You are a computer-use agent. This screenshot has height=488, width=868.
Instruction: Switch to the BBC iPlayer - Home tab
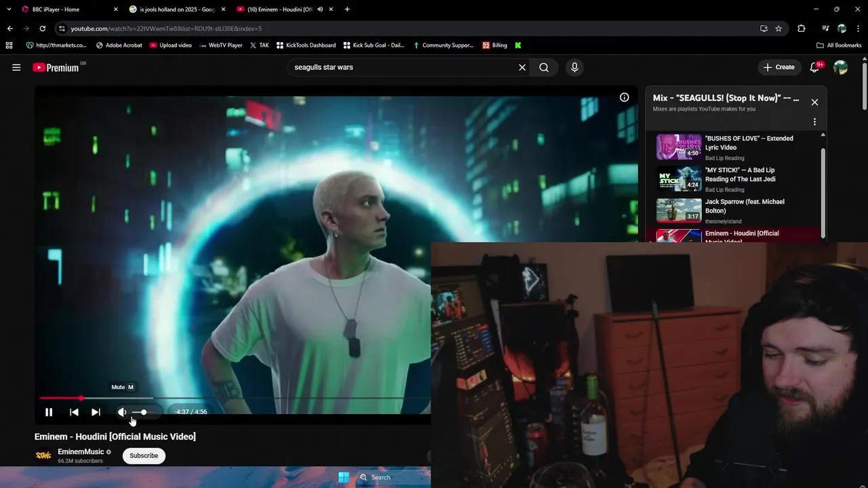coord(68,9)
